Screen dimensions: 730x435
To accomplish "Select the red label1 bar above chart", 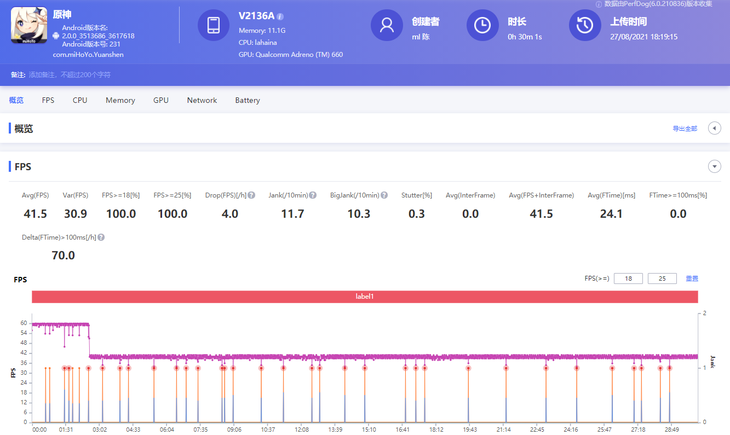I will [365, 297].
